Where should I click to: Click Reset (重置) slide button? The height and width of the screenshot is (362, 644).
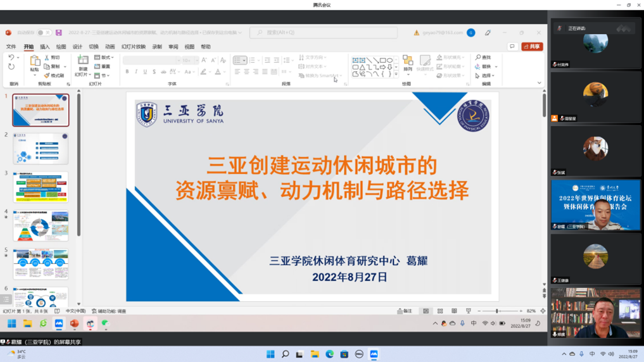(103, 66)
